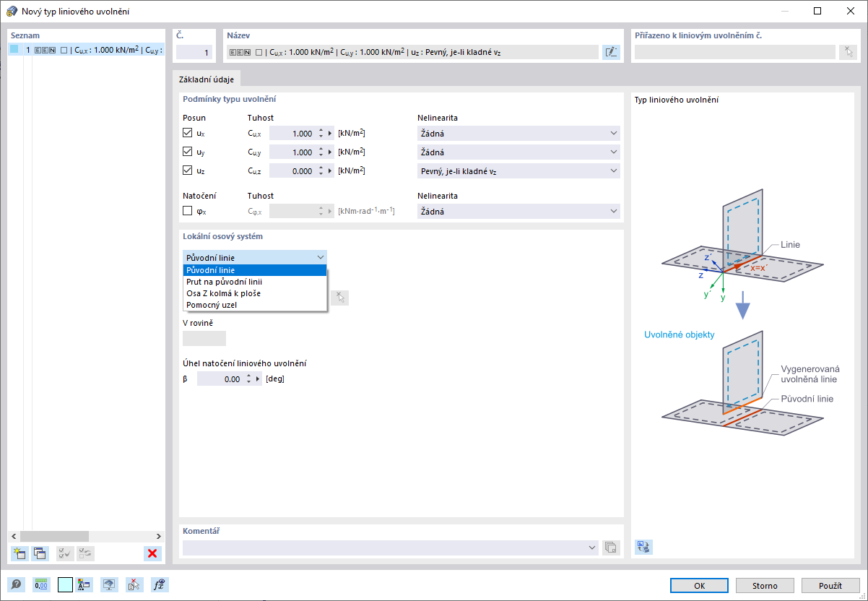Select Původní linie in the dropdown list
868x601 pixels.
click(x=255, y=270)
